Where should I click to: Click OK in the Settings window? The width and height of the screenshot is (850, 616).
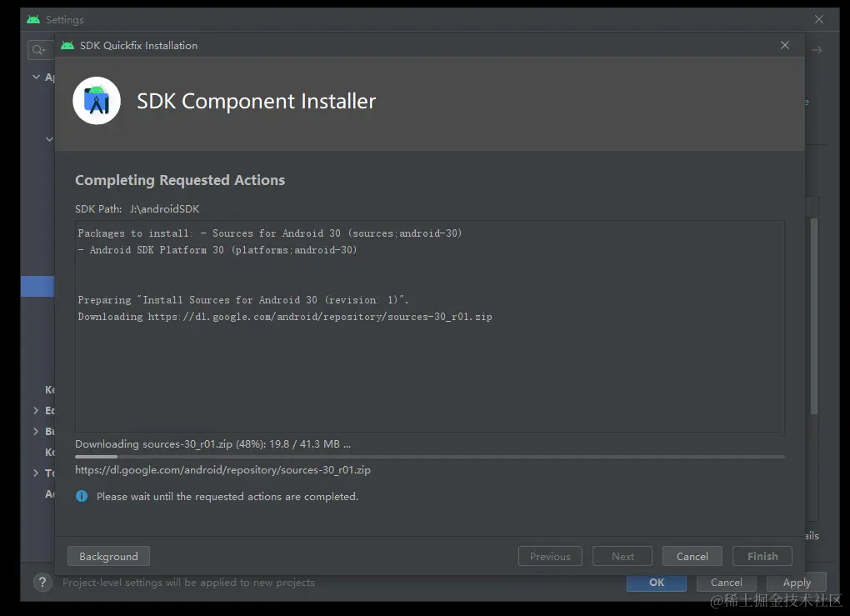pos(657,583)
